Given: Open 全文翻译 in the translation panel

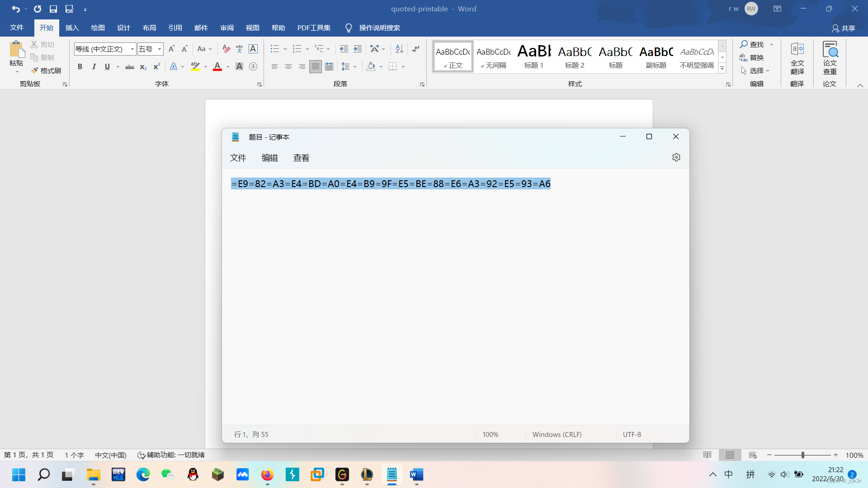Looking at the screenshot, I should [x=797, y=56].
